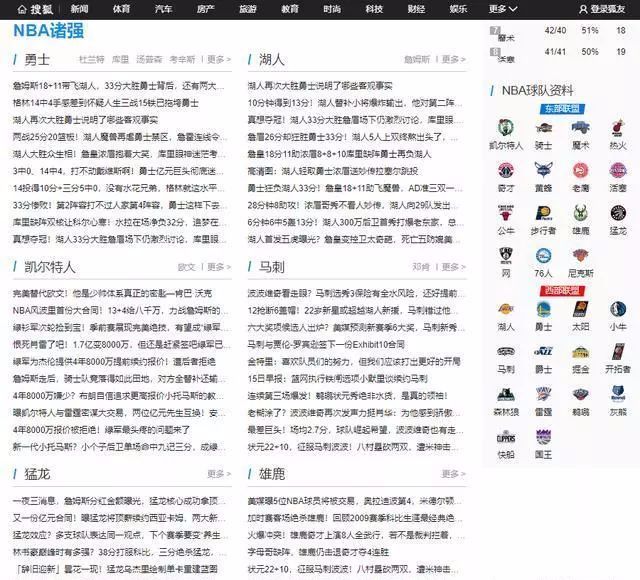Select the Hawks (老鹰) team logo

(x=580, y=170)
